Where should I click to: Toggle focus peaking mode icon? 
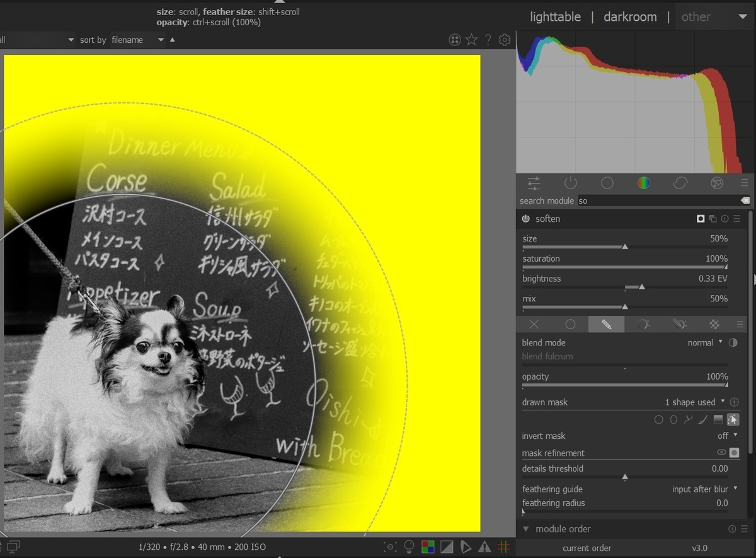coord(391,547)
